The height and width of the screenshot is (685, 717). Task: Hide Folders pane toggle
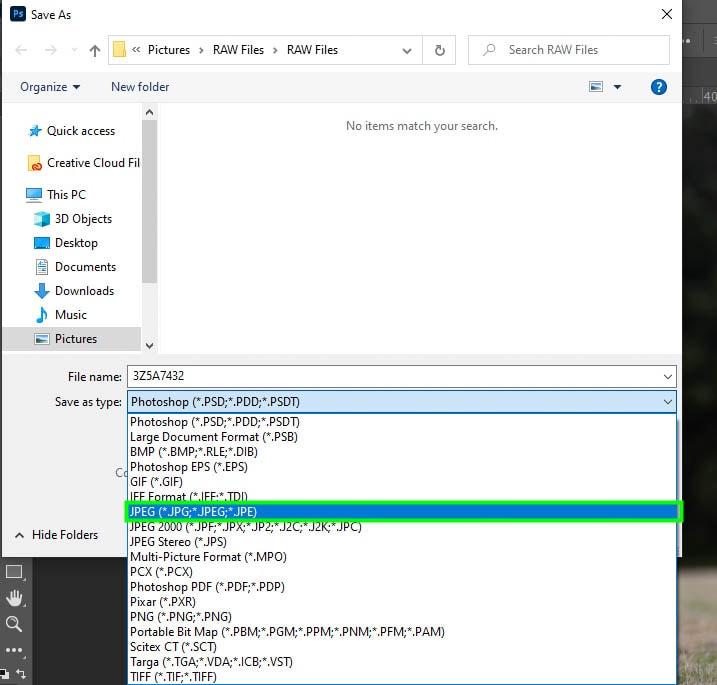[57, 535]
